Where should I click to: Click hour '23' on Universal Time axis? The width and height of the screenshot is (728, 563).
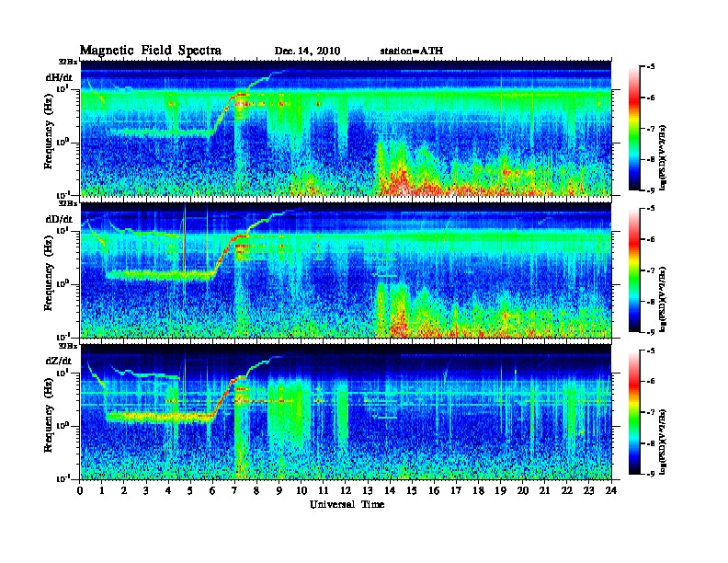pyautogui.click(x=588, y=490)
